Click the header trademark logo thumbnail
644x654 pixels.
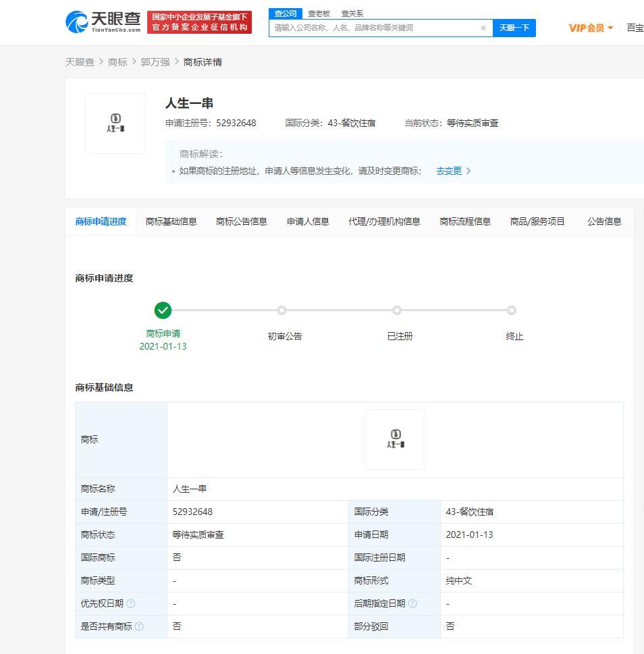[x=115, y=123]
